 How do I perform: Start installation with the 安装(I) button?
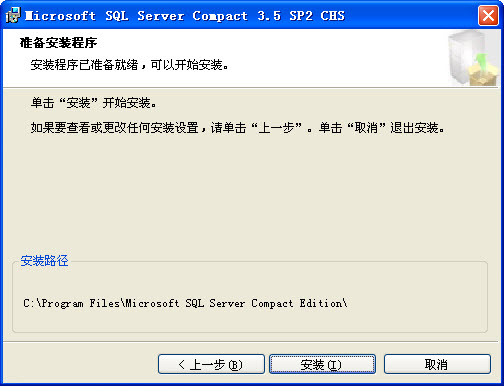click(x=322, y=364)
